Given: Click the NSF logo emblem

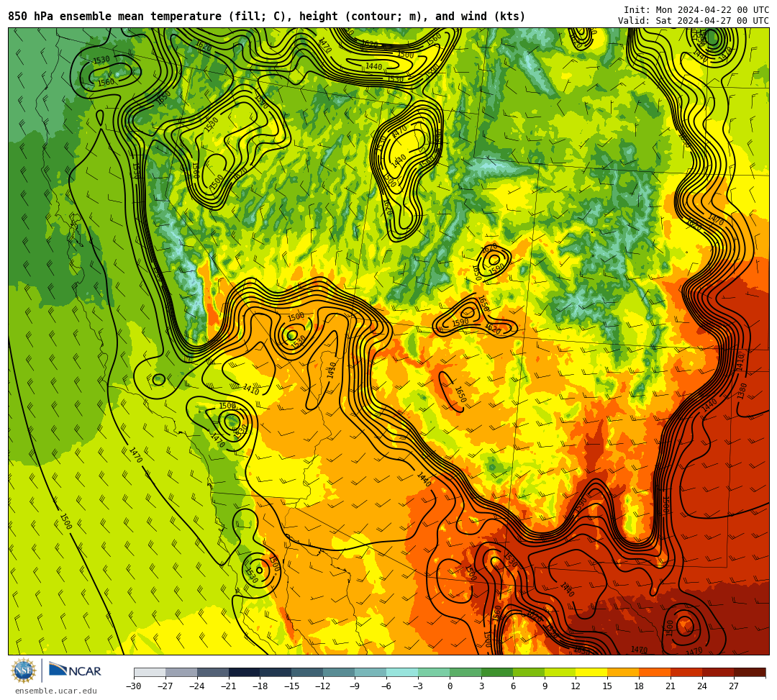Looking at the screenshot, I should (x=24, y=671).
